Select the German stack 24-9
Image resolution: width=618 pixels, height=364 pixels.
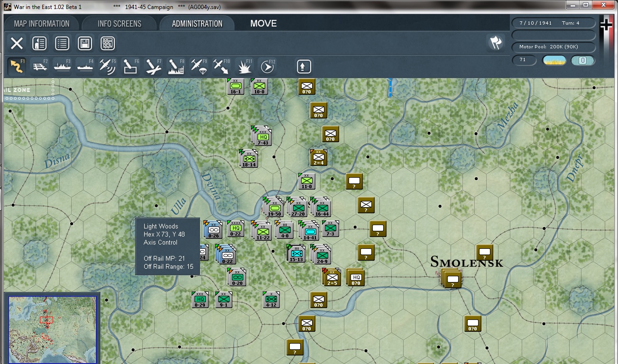(321, 254)
